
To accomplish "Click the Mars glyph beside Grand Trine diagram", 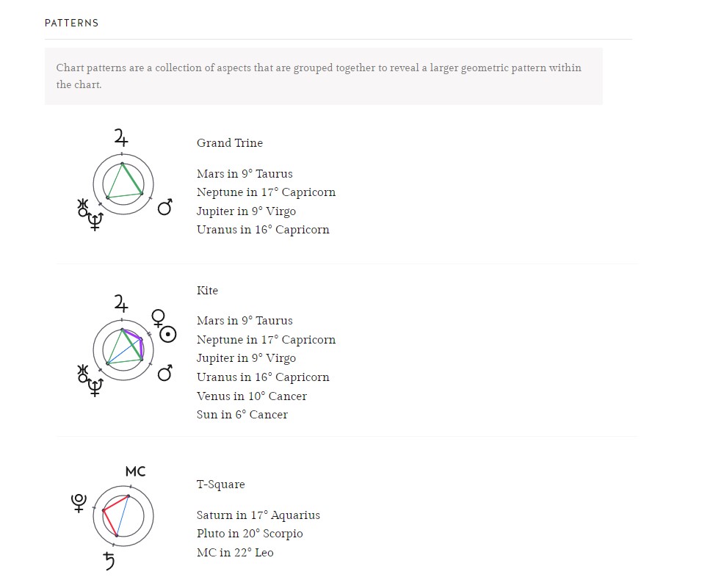I will 165,207.
